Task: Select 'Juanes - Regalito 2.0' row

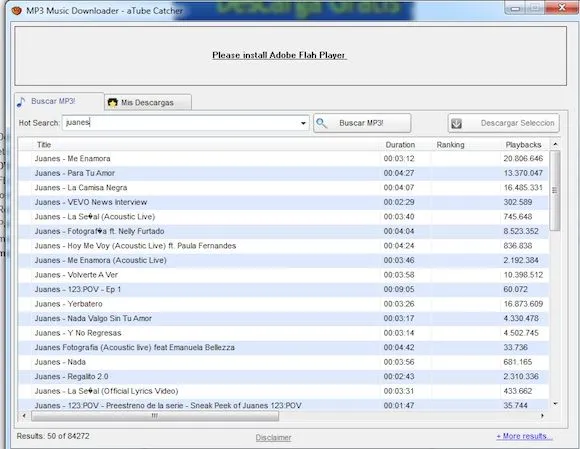Action: 283,377
